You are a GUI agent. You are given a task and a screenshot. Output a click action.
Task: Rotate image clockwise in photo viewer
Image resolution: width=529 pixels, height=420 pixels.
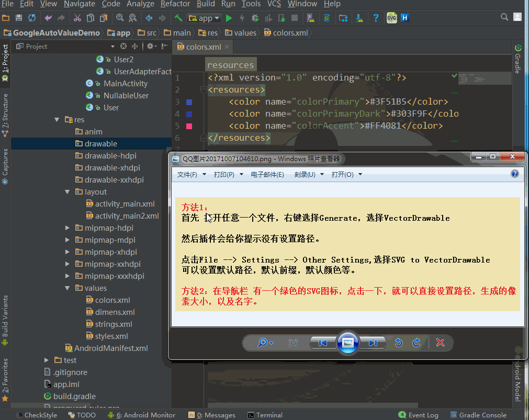pos(417,343)
